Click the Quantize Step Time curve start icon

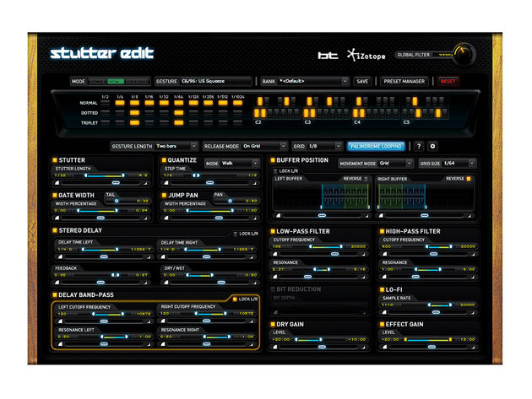click(166, 183)
